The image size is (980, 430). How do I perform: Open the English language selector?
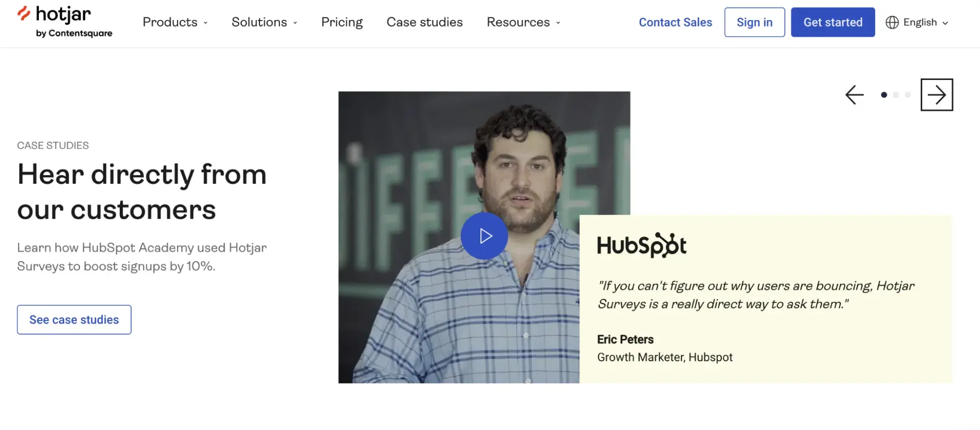pyautogui.click(x=917, y=22)
